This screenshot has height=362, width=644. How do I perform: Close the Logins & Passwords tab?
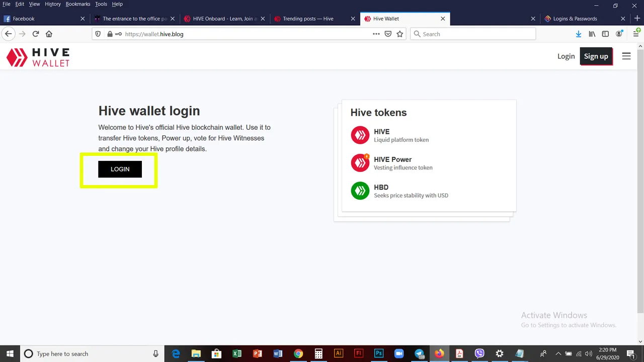[623, 19]
